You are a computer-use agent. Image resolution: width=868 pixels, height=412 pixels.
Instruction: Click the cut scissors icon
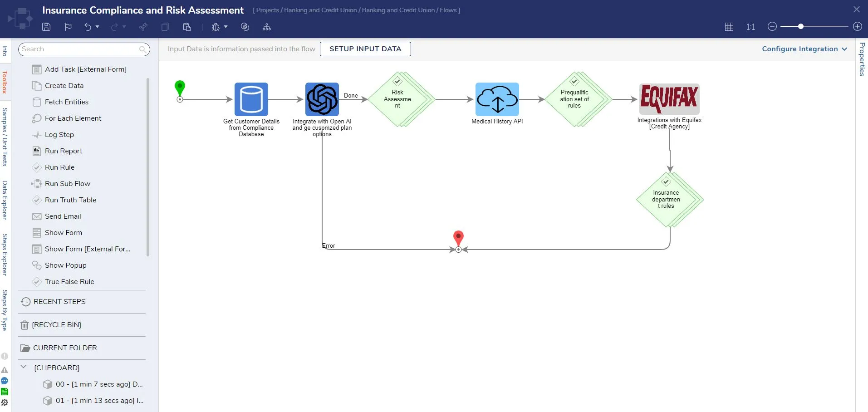click(143, 27)
